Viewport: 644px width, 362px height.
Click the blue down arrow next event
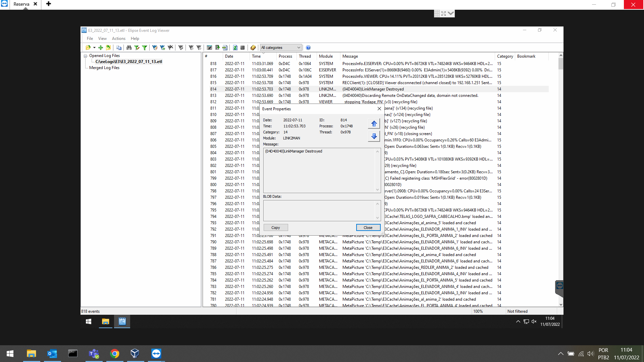tap(374, 136)
